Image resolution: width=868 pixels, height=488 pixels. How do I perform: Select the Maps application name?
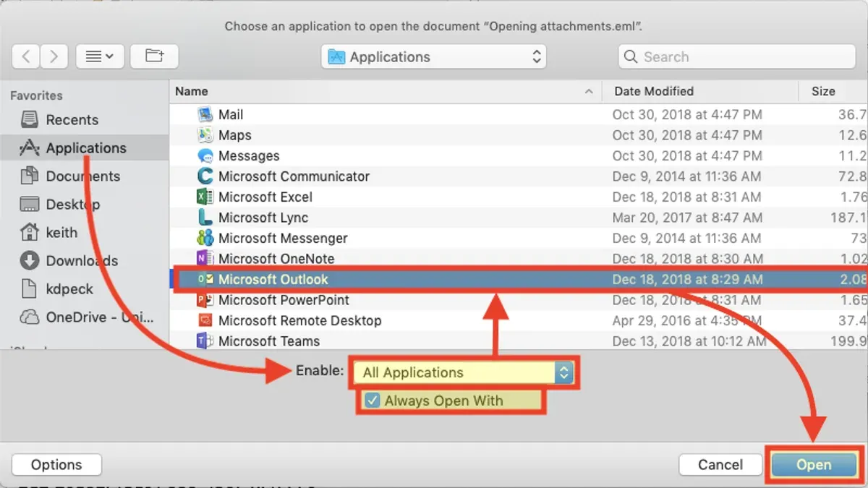(x=235, y=135)
